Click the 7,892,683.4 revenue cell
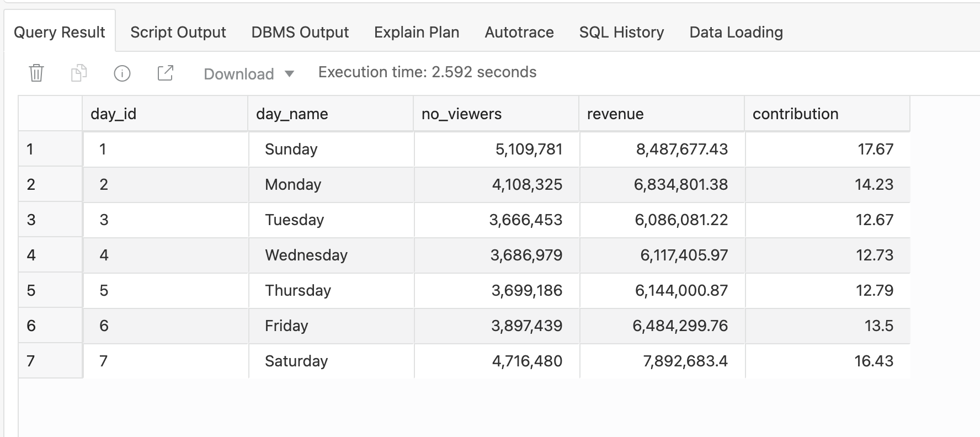The image size is (980, 437). (662, 361)
